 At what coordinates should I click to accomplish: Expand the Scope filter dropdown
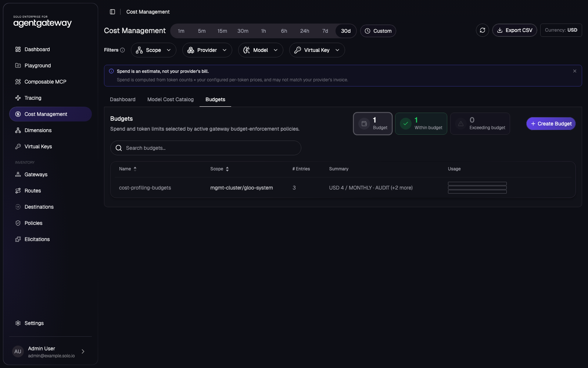click(x=154, y=50)
